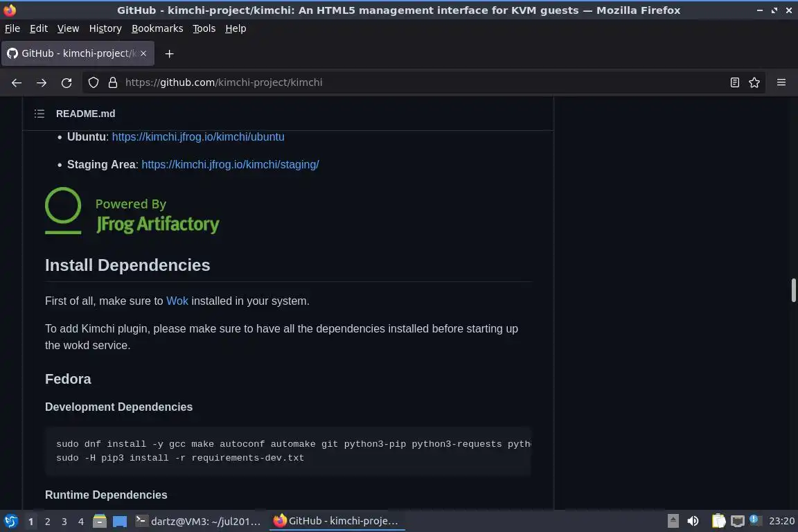Click the eject arrow tray icon
The image size is (798, 532).
coord(673,521)
